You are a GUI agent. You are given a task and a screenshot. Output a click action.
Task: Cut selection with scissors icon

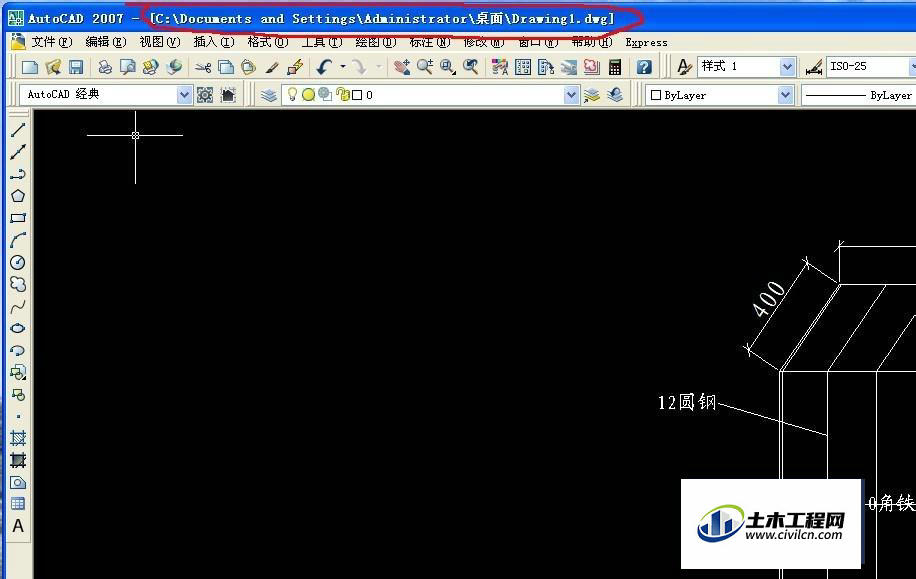(203, 67)
